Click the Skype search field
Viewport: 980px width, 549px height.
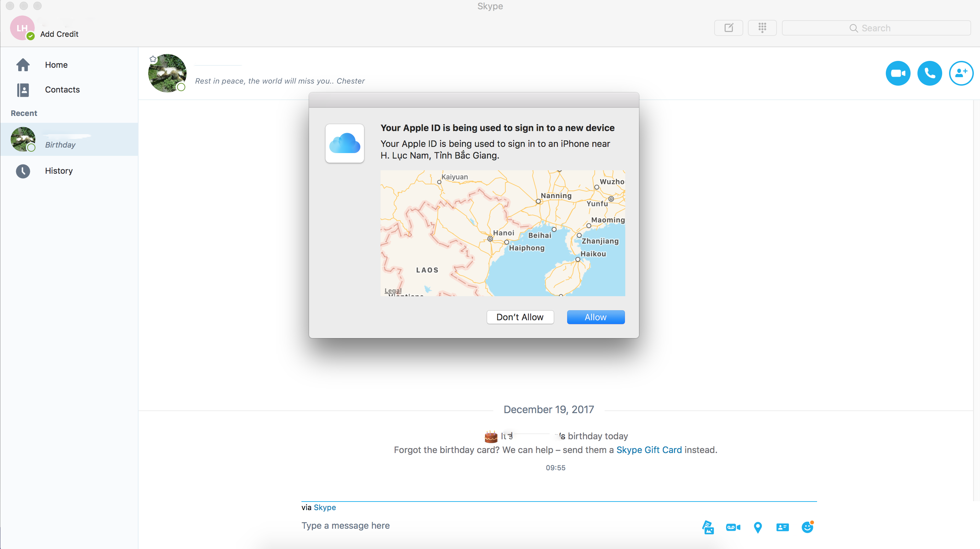pos(876,28)
